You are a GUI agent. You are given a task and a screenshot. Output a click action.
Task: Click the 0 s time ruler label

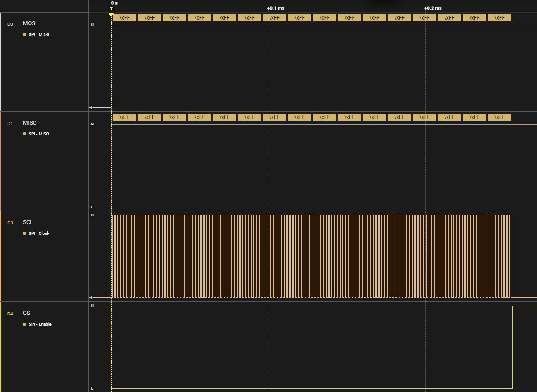point(114,3)
